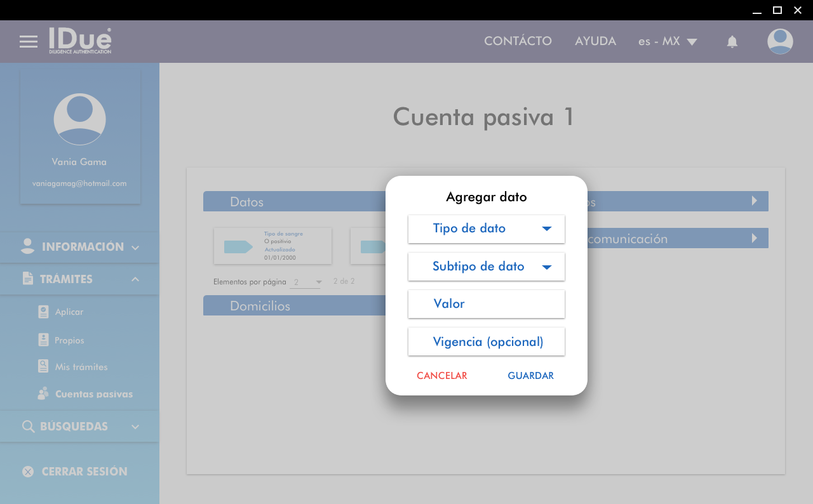
Task: Open the Tipo de dato dropdown
Action: (486, 229)
